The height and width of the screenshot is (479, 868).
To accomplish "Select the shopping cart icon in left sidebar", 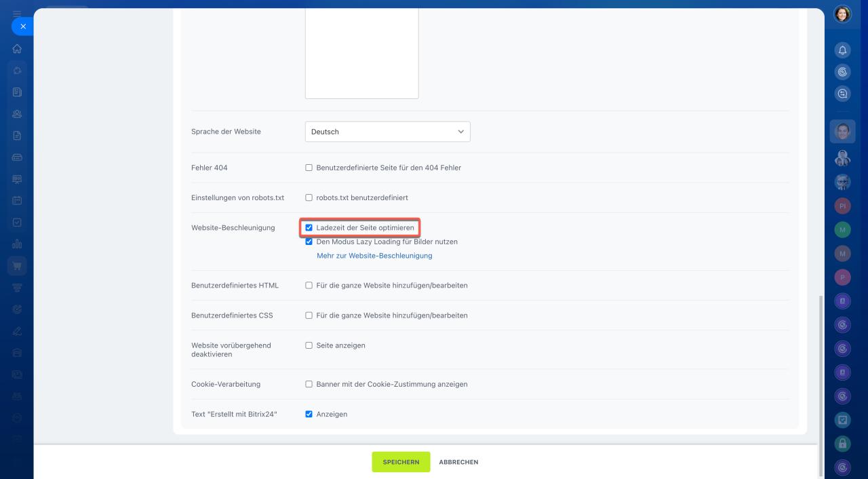I will coord(17,266).
